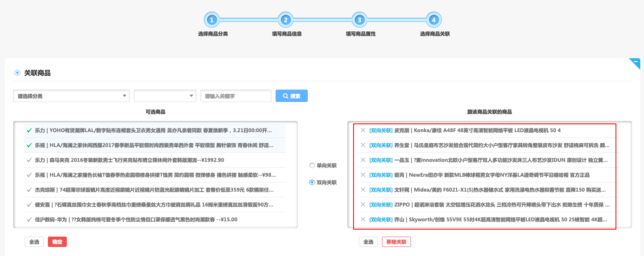Click the 移除关联 button
Image resolution: width=644 pixels, height=256 pixels.
[396, 242]
